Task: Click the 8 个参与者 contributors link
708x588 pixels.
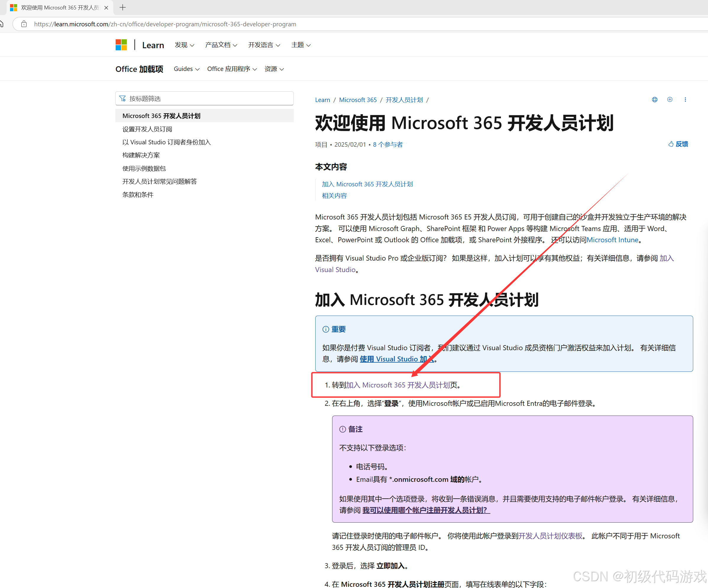Action: click(x=388, y=145)
